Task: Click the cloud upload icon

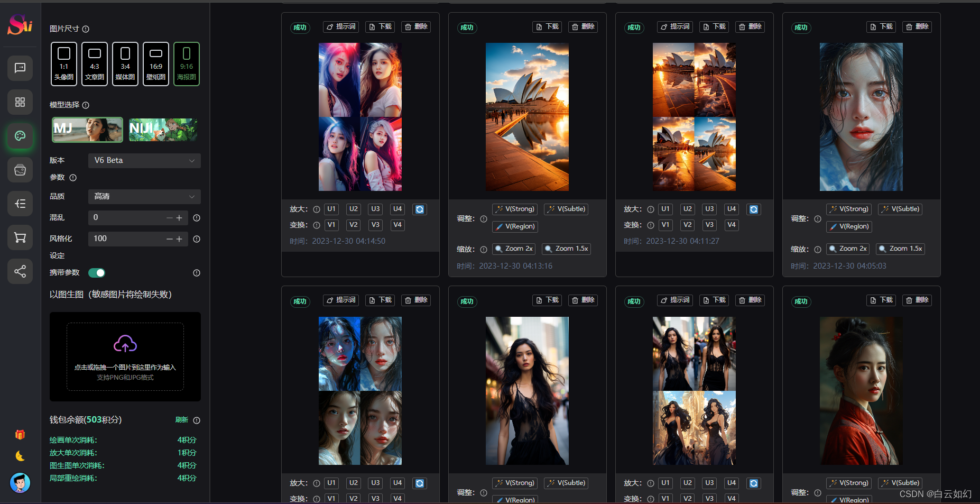Action: (125, 344)
